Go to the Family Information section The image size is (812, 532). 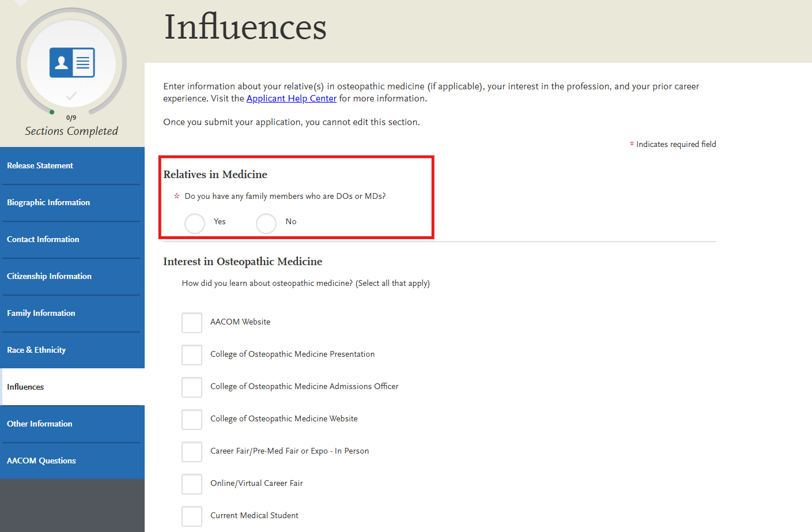click(x=40, y=313)
